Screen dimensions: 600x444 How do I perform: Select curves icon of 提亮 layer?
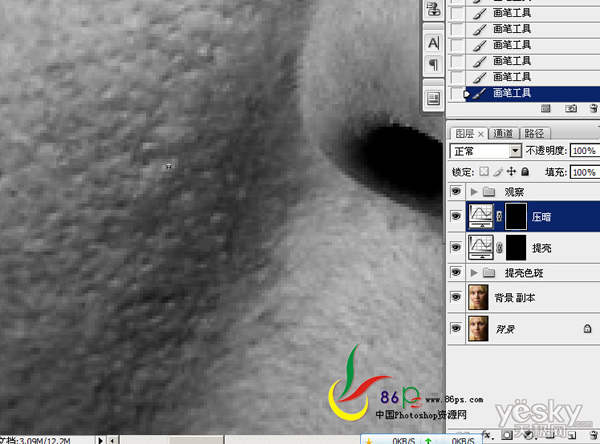[481, 248]
